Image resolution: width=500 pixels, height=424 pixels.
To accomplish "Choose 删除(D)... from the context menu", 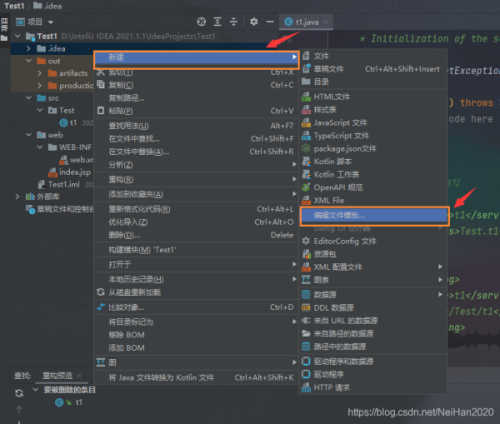I will 196,235.
